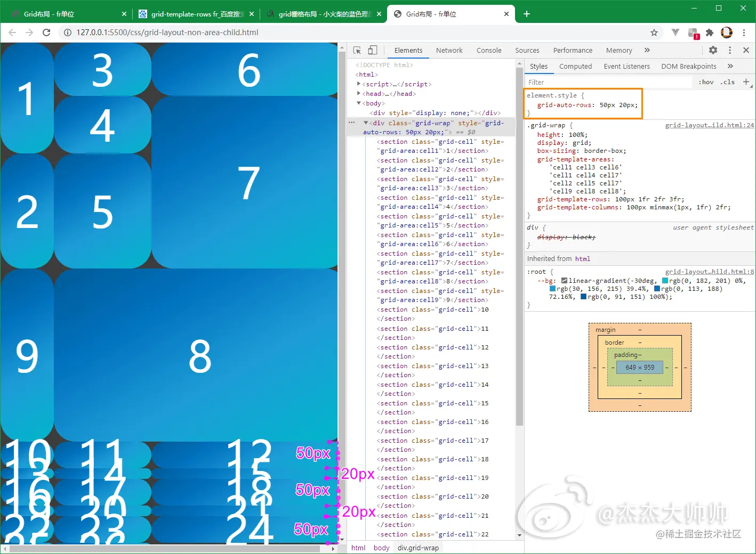This screenshot has height=554, width=756.
Task: Open the Extensions puzzle icon
Action: 710,32
